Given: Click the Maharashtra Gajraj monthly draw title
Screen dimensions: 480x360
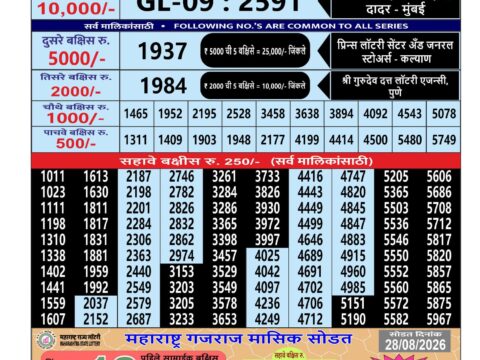Looking at the screenshot, I should click(238, 339).
